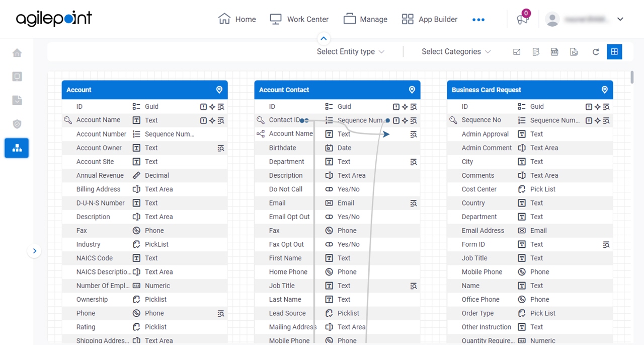Click the user avatar icon
The image size is (644, 345).
point(552,19)
